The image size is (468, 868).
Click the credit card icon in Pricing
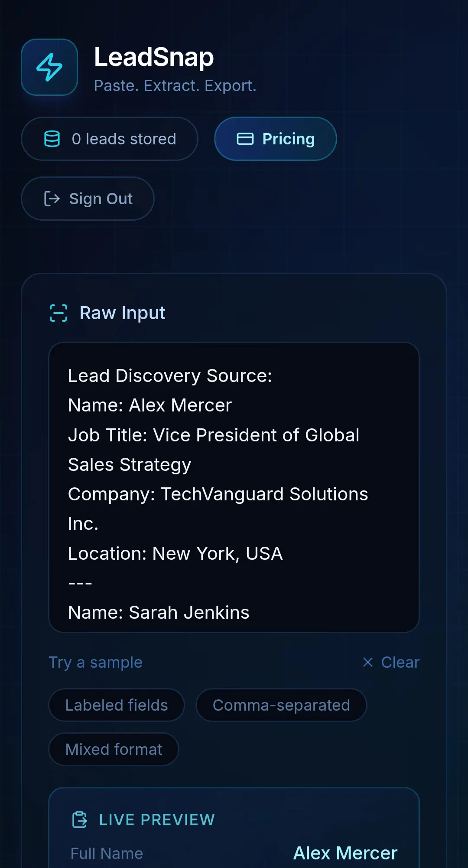(245, 139)
